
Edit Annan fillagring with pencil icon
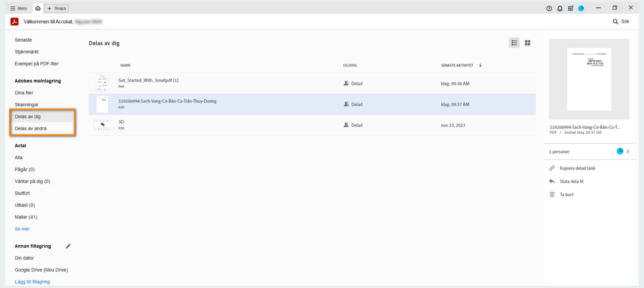point(68,246)
